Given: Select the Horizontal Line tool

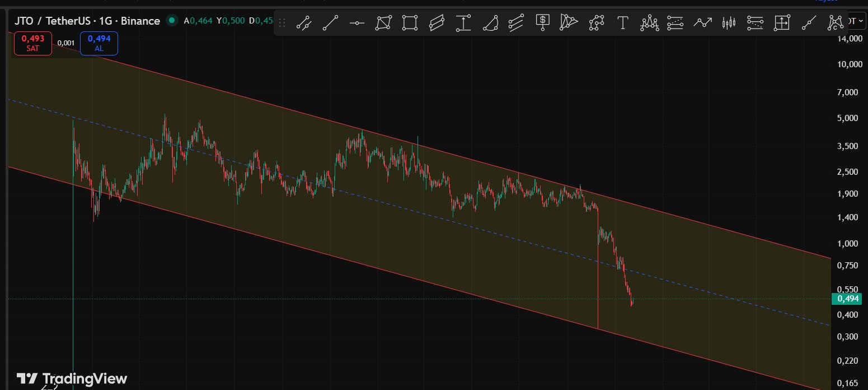Looking at the screenshot, I should 357,23.
